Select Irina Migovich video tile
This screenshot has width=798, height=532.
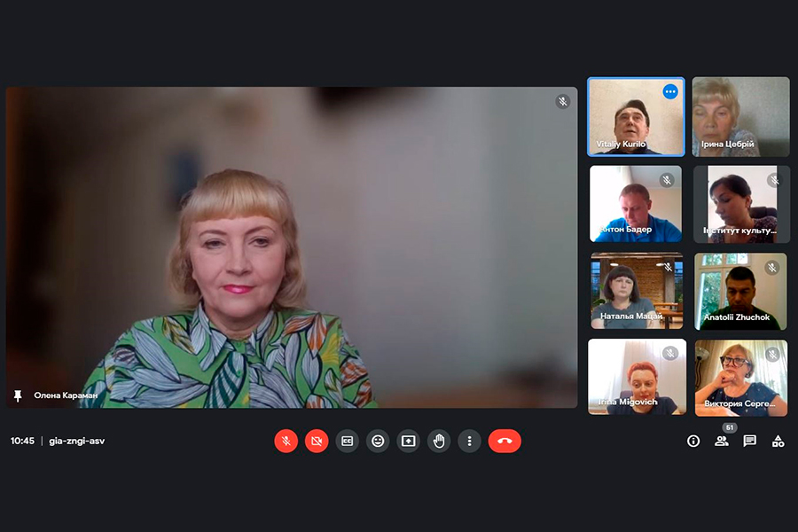click(638, 377)
